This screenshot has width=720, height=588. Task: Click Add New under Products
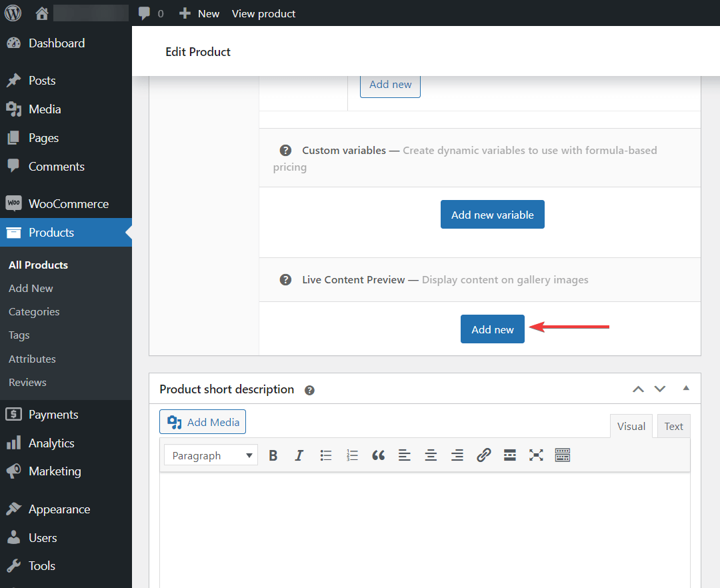[31, 288]
